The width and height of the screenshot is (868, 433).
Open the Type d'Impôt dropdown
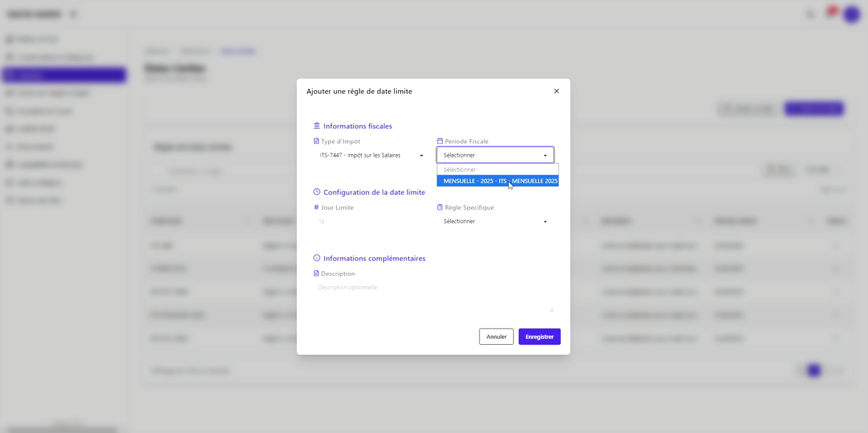click(x=371, y=155)
